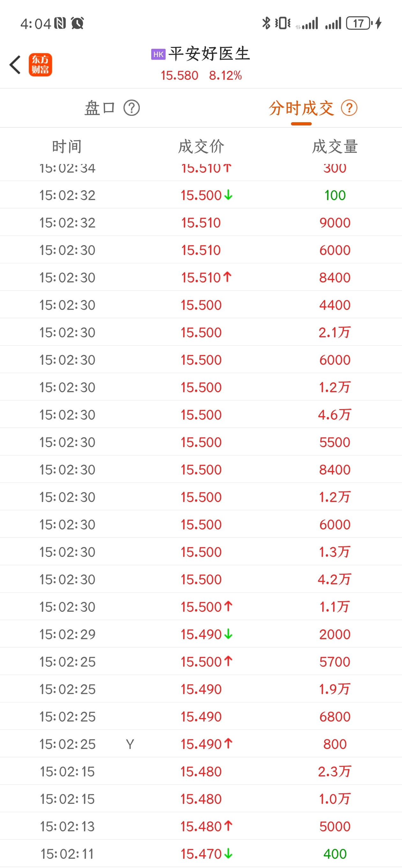402x868 pixels.
Task: Select the 15:02:32 row with volume 9000
Action: [x=201, y=222]
